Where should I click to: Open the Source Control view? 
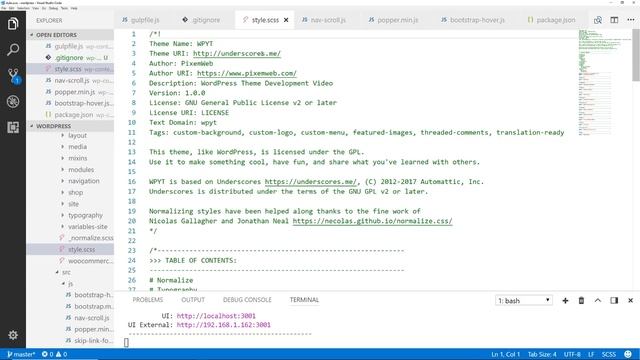click(13, 76)
